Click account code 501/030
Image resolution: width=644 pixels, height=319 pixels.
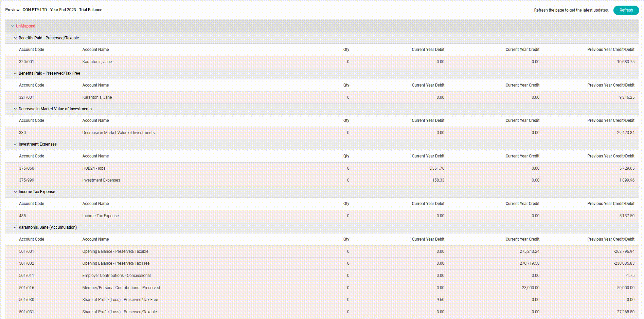tap(26, 300)
